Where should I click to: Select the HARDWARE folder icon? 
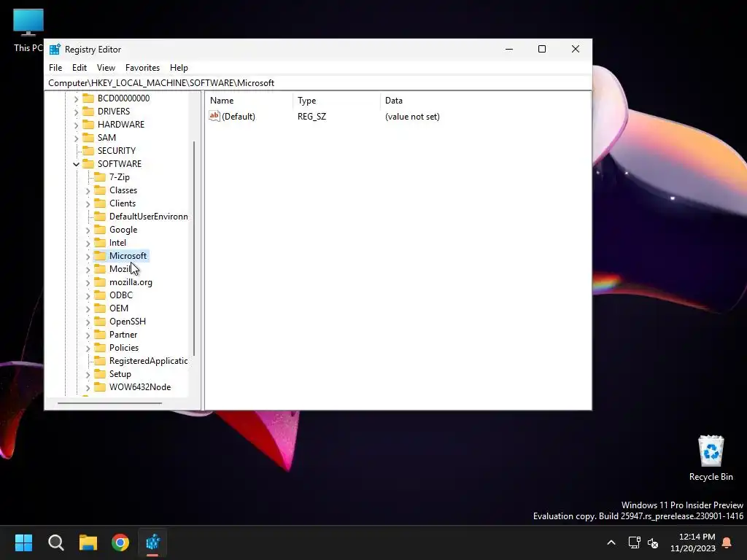(x=88, y=124)
